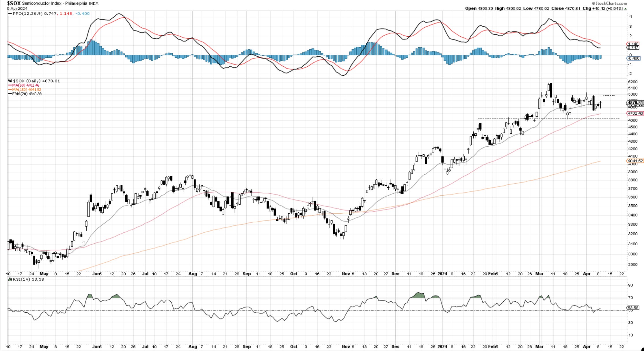Click the green up-arrow next to Chg
644x351 pixels.
pos(626,9)
